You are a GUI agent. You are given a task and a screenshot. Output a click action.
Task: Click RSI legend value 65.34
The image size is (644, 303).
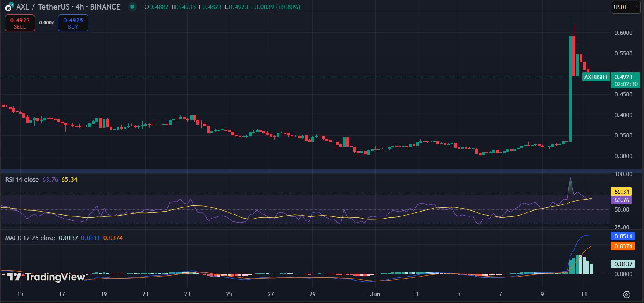[x=69, y=180]
